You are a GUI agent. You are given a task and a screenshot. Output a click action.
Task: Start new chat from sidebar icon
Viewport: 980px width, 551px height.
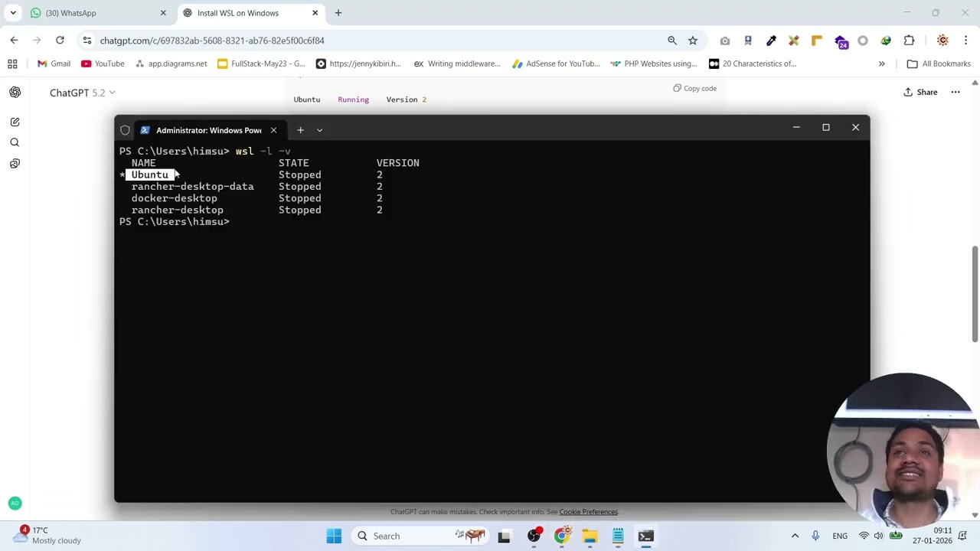point(15,122)
